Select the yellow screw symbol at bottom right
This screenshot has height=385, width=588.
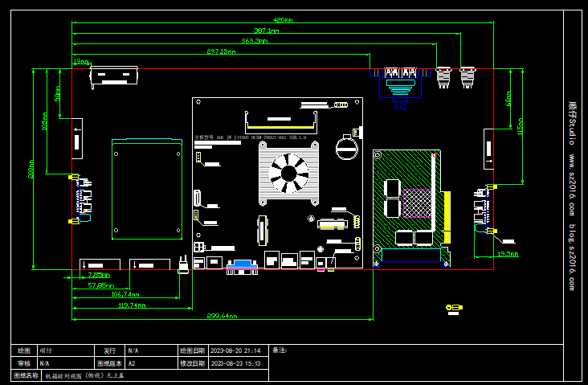(x=454, y=307)
